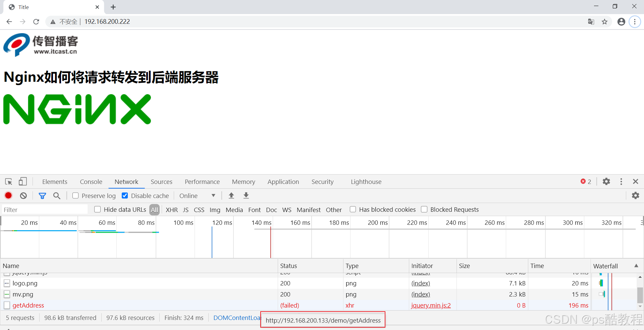Open DevTools customize three-dot menu
644x330 pixels.
[x=621, y=182]
